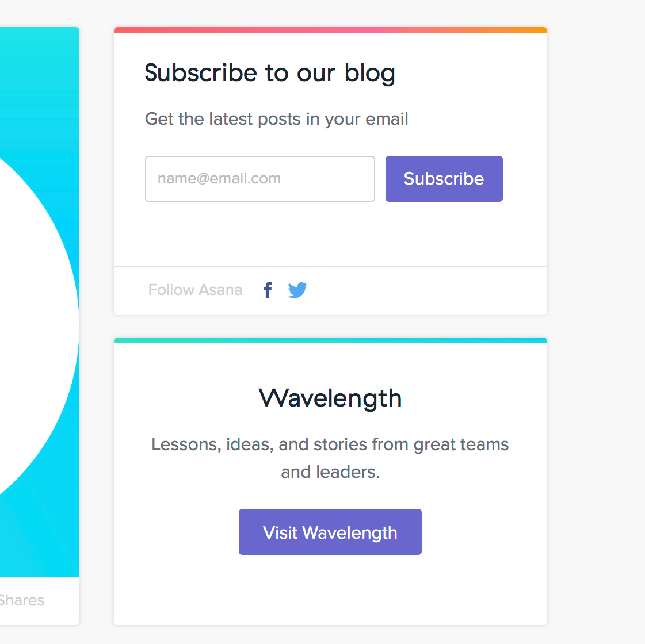Click the Wavelength card heading
645x644 pixels.
click(330, 398)
